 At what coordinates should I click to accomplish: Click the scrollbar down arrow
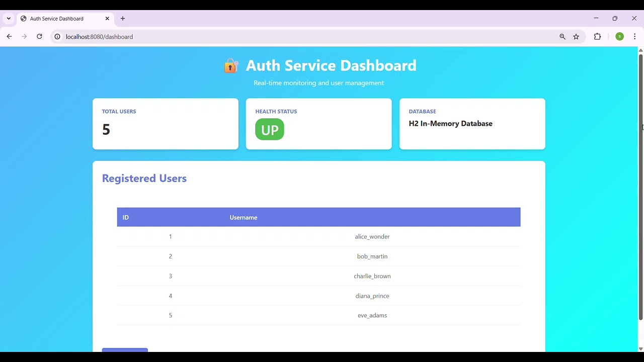[640, 348]
